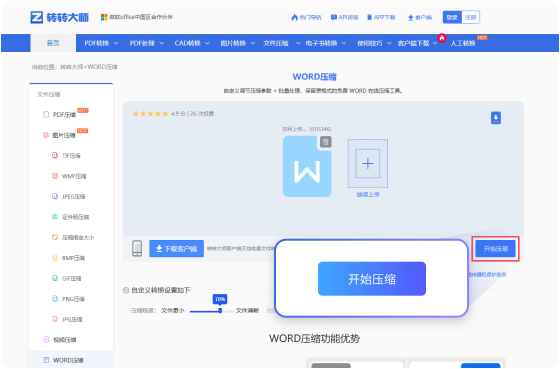Click 开始压缩 in the red box
560x369 pixels.
(x=496, y=249)
